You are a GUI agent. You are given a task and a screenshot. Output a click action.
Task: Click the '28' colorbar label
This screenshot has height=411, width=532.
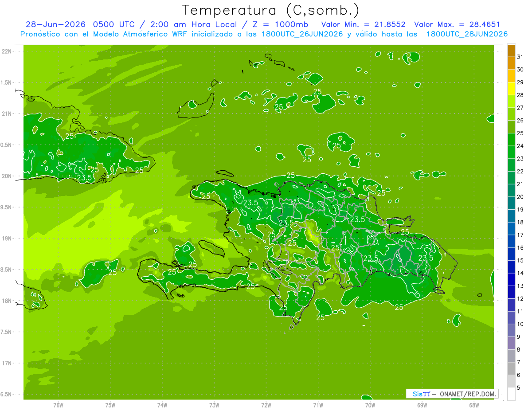(x=520, y=95)
